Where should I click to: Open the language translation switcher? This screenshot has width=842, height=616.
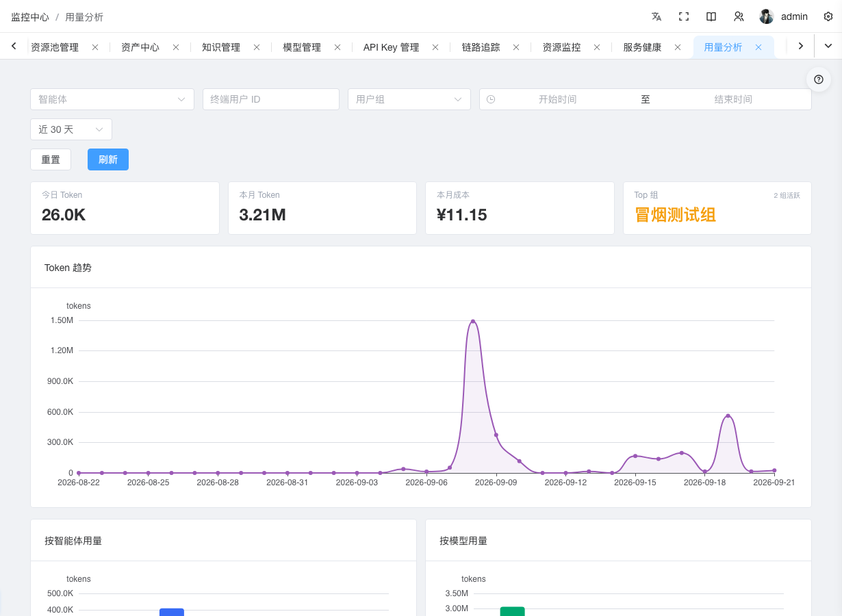(656, 16)
